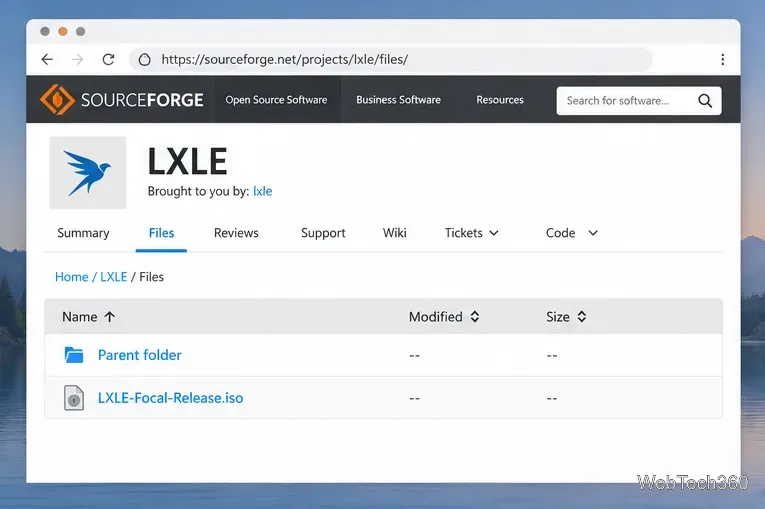Toggle the Modified column sort arrows

tap(475, 317)
